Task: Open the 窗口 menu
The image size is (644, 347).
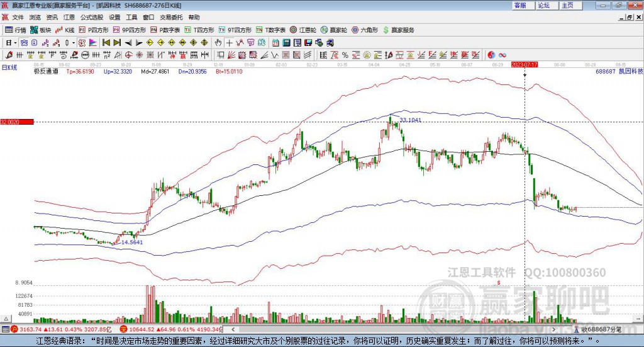Action: tap(148, 17)
